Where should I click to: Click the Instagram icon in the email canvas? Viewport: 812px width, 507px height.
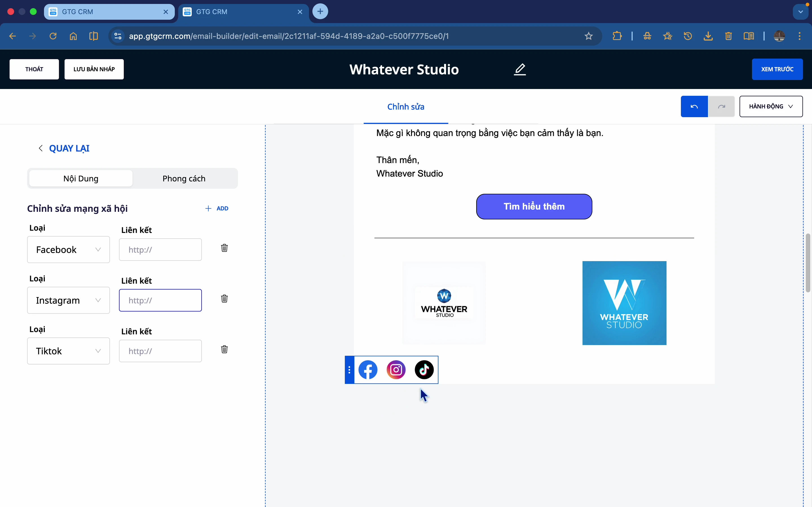[x=396, y=370]
